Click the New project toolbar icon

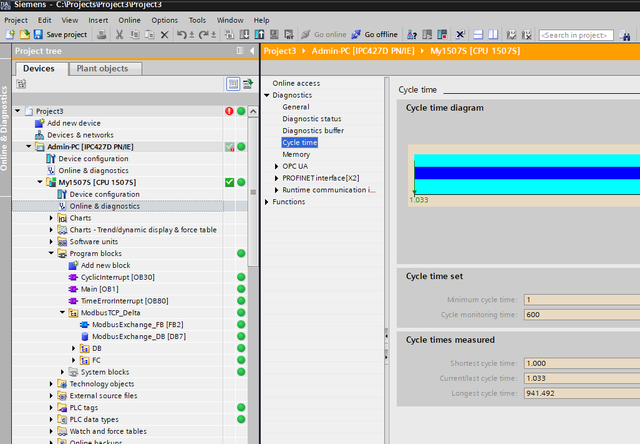(10, 35)
